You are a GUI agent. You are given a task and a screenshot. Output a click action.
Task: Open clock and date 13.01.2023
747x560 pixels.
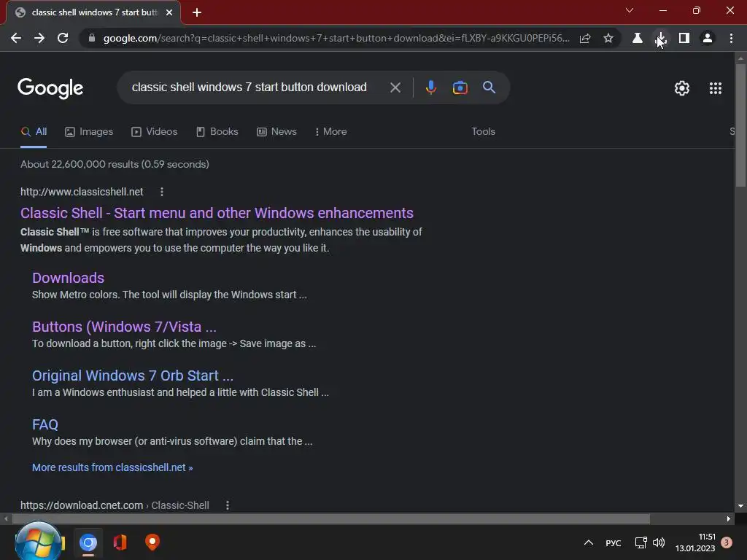tap(695, 542)
